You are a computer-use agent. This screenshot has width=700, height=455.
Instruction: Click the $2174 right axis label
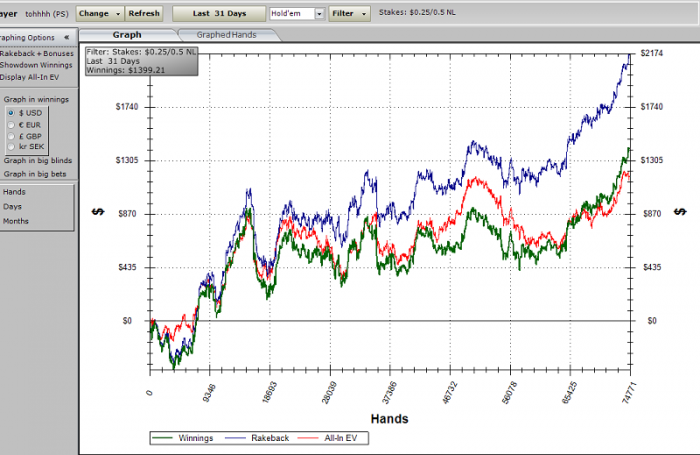652,53
